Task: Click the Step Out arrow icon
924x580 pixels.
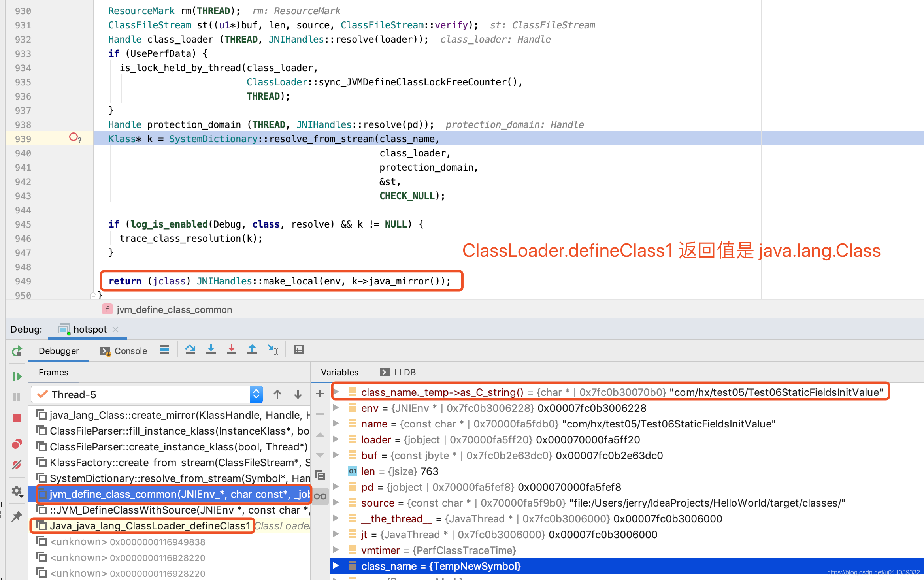Action: coord(252,350)
